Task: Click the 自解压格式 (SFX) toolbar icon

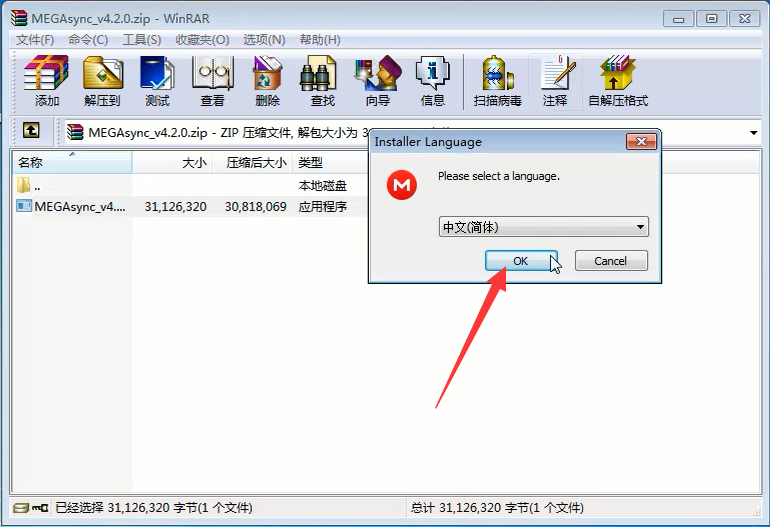Action: tap(617, 74)
